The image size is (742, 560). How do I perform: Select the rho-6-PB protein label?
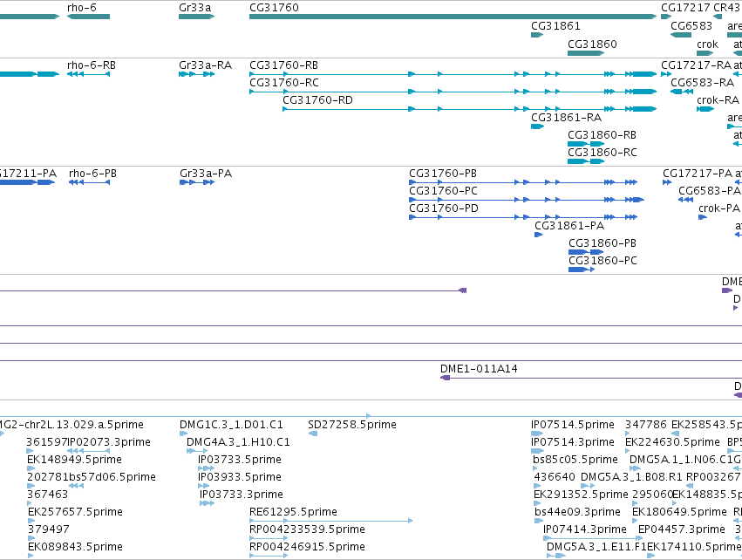click(x=92, y=174)
